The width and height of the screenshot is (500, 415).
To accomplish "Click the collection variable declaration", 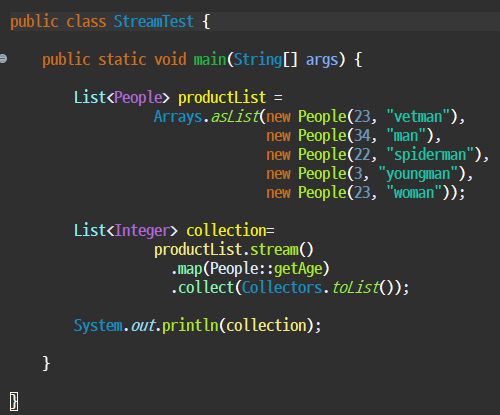I will pyautogui.click(x=226, y=231).
